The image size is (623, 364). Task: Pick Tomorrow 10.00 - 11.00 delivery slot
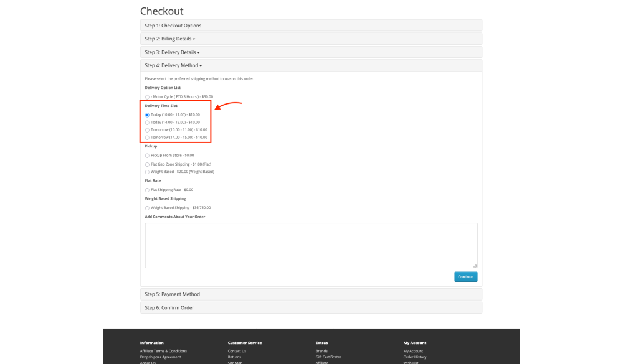(147, 130)
